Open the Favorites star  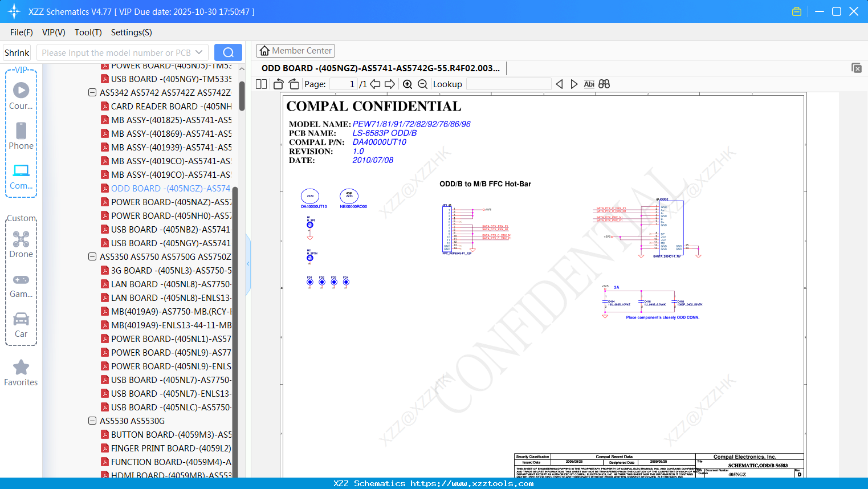(21, 373)
